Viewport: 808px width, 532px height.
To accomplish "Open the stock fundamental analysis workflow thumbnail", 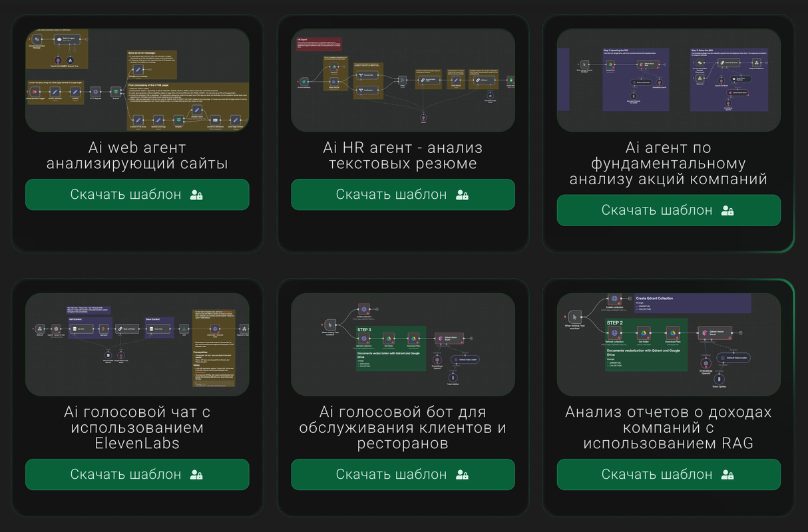I will pos(669,80).
